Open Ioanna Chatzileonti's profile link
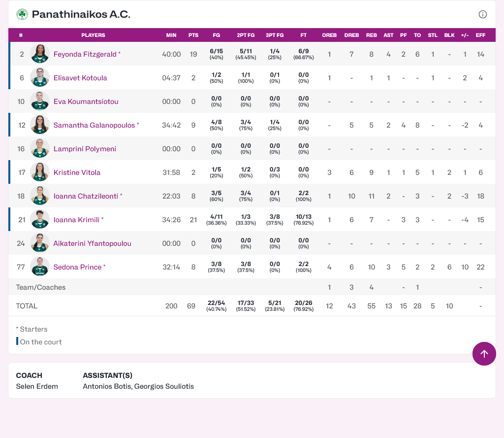The image size is (504, 438). pyautogui.click(x=86, y=196)
